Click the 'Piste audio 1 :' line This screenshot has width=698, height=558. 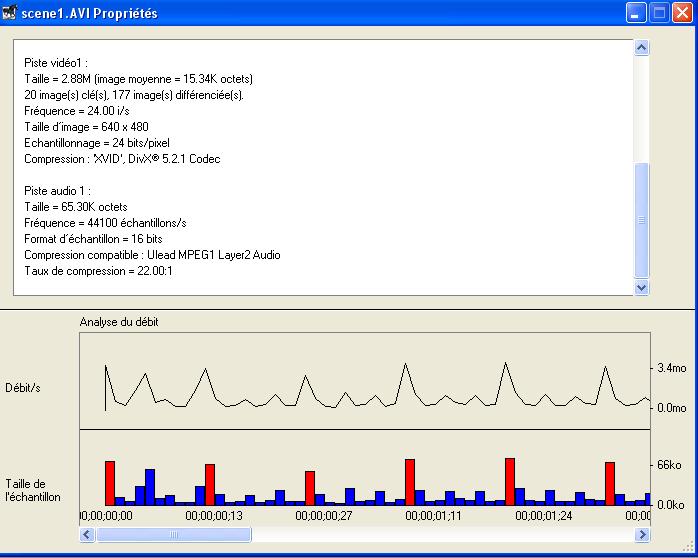(57, 191)
